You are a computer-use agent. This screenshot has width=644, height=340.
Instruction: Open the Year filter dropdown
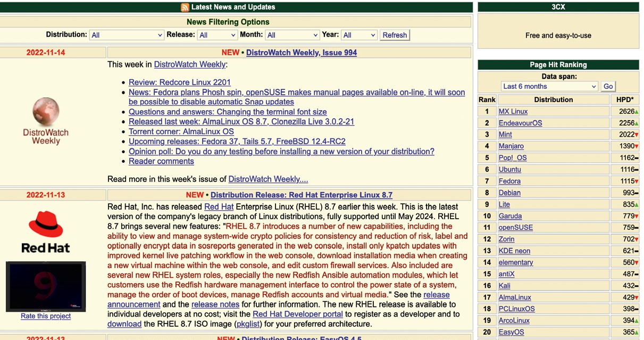point(359,35)
